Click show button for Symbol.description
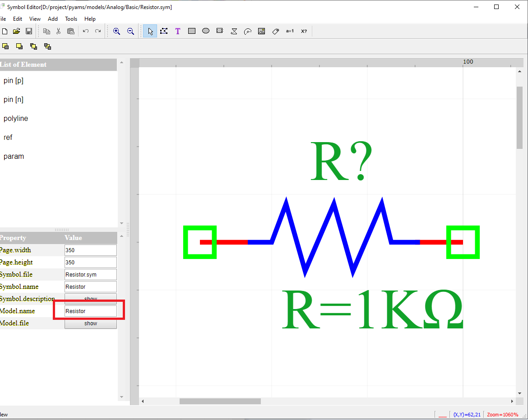Screen dimensions: 528x420 tap(91, 299)
